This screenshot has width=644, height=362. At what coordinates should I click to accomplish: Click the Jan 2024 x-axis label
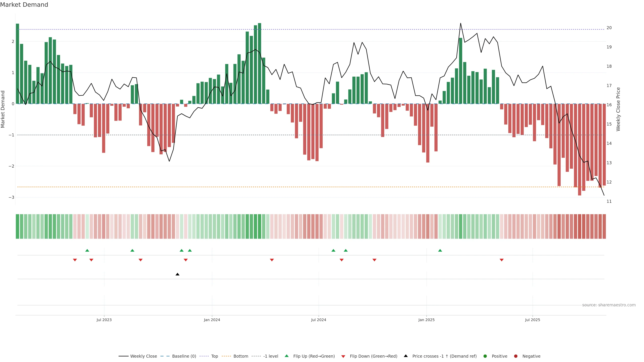point(212,320)
